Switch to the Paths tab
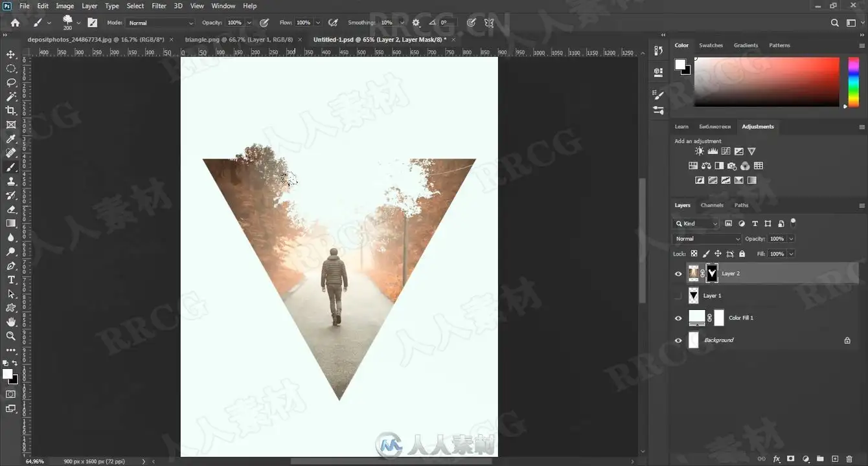Viewport: 868px width, 466px height. [x=741, y=205]
